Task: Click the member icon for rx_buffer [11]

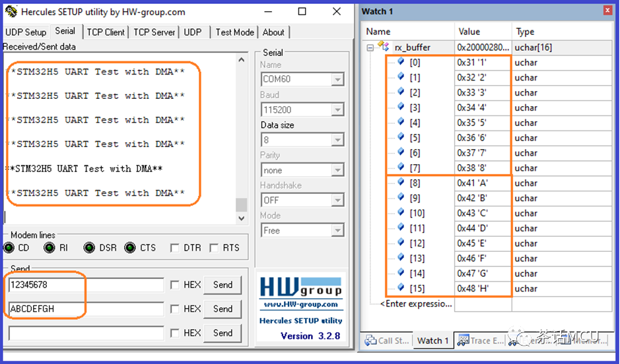Action: tap(401, 227)
